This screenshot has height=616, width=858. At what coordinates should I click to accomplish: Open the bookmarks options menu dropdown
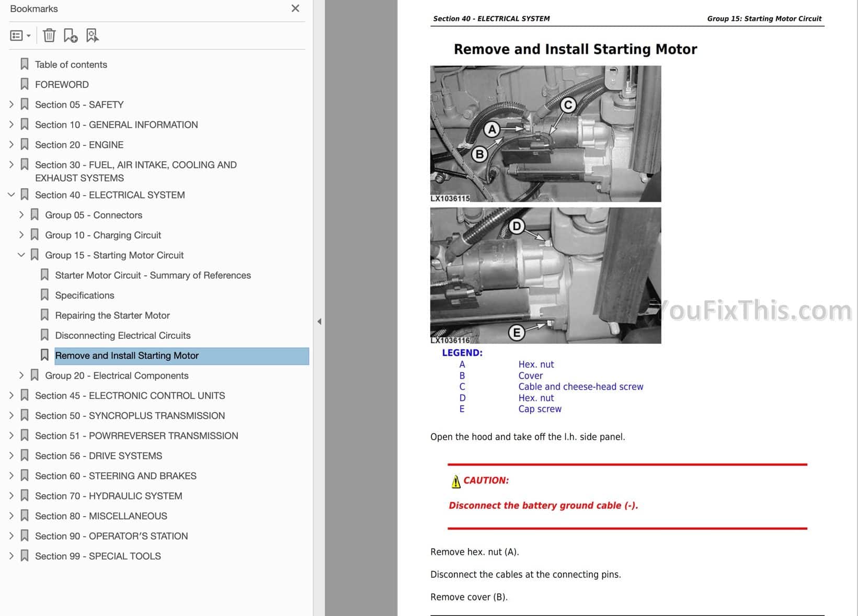tap(20, 36)
